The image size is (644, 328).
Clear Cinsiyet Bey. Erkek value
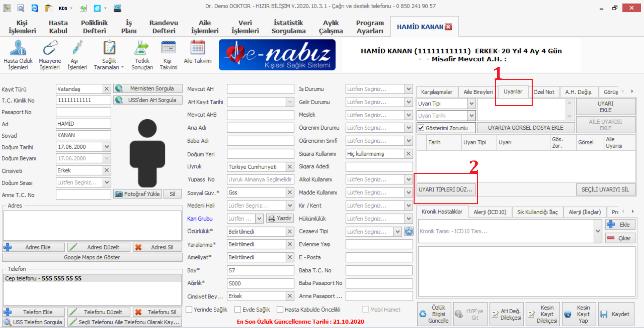pos(290,296)
